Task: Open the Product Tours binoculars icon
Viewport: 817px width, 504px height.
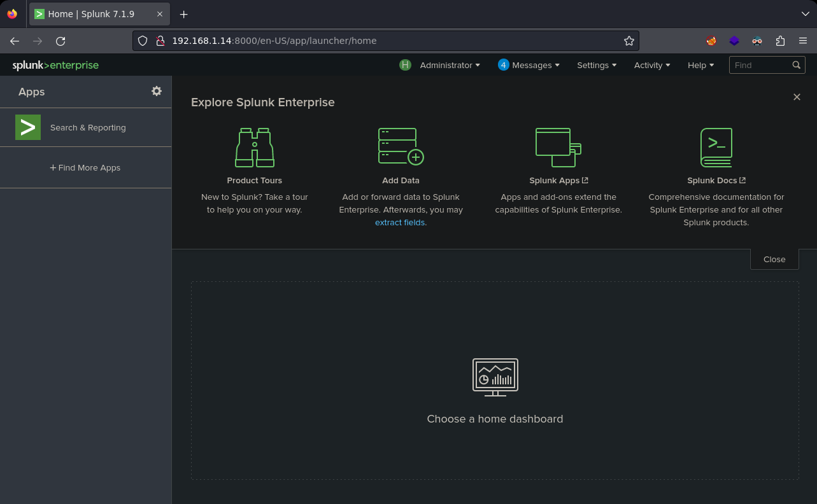Action: [255, 147]
